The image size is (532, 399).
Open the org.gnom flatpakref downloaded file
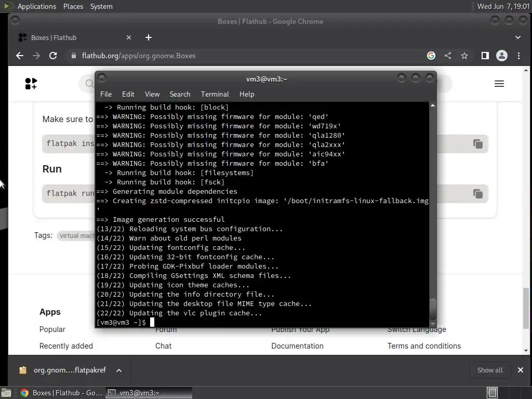click(70, 370)
